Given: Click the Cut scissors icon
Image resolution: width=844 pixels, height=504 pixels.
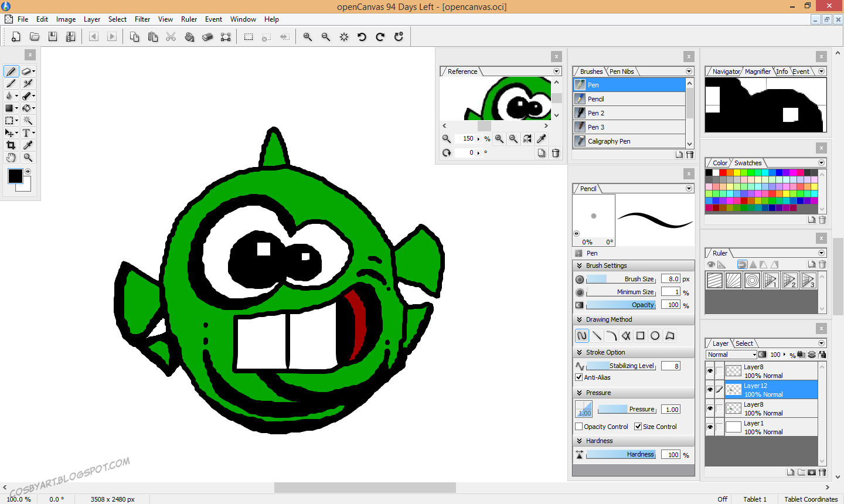Looking at the screenshot, I should click(x=171, y=37).
